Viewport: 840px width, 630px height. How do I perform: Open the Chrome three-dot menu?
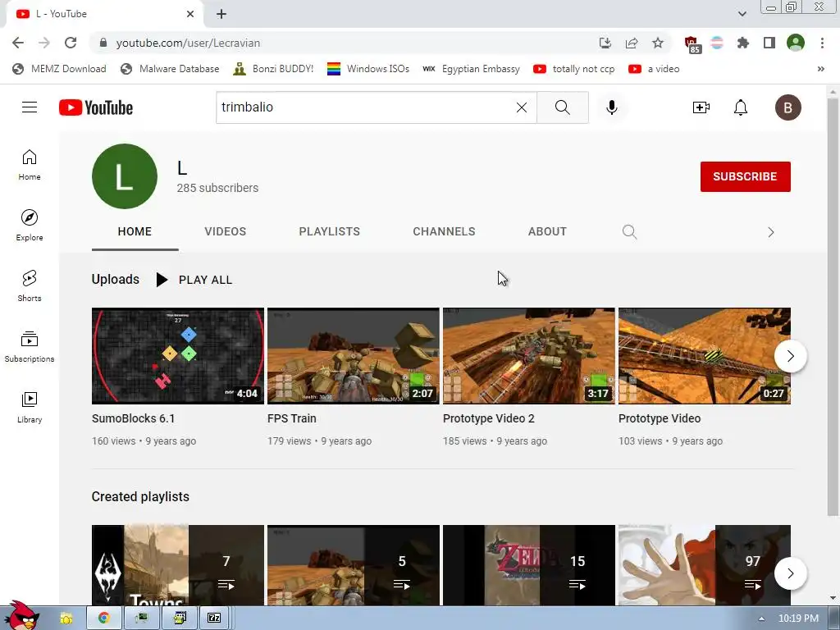pyautogui.click(x=822, y=43)
